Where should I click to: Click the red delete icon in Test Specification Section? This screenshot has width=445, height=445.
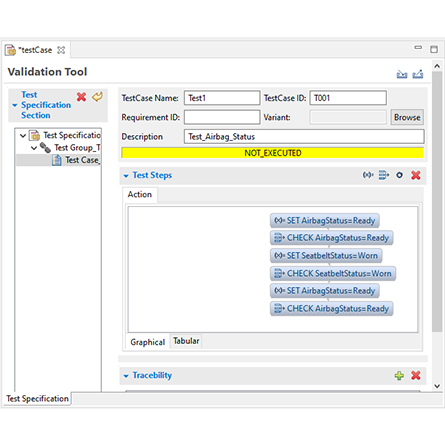tap(81, 97)
